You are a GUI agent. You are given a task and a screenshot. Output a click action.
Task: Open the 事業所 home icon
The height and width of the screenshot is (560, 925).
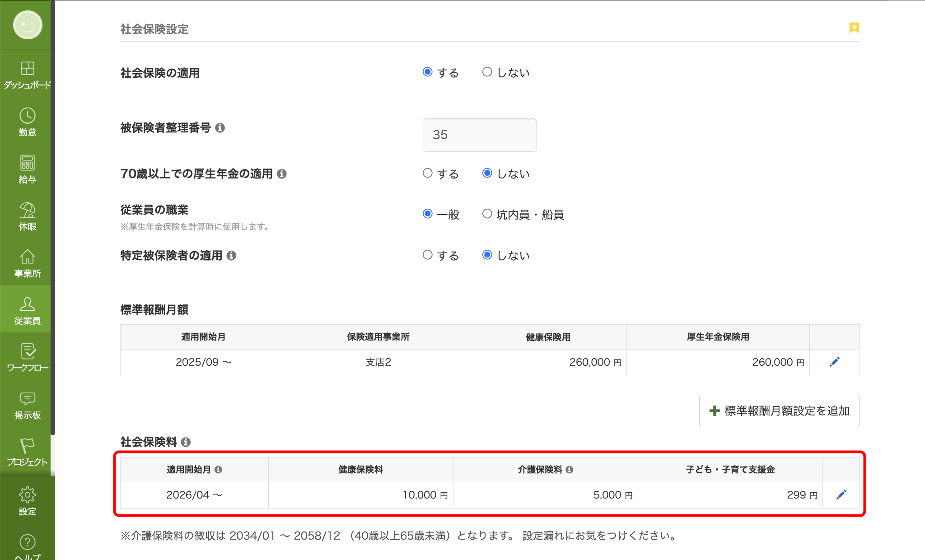pos(27,257)
